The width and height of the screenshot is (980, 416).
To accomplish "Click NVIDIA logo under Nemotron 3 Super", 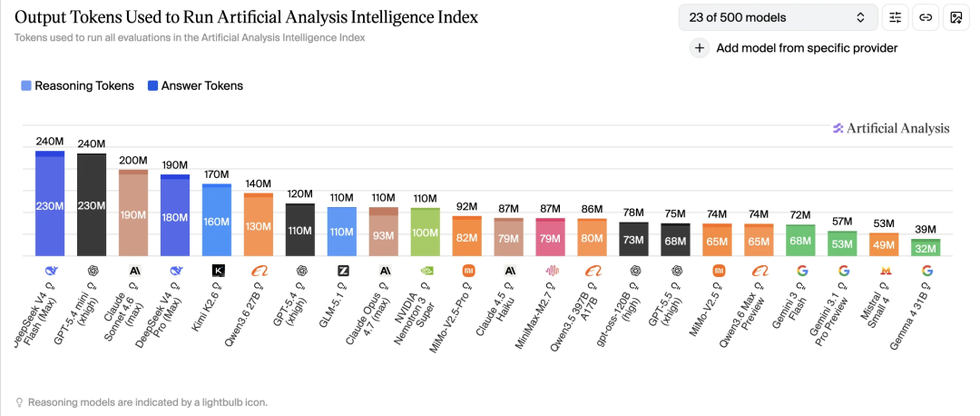I will pyautogui.click(x=426, y=271).
